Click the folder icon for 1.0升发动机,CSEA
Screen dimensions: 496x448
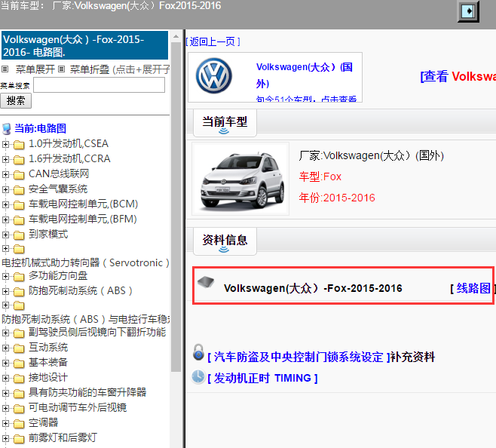click(19, 145)
